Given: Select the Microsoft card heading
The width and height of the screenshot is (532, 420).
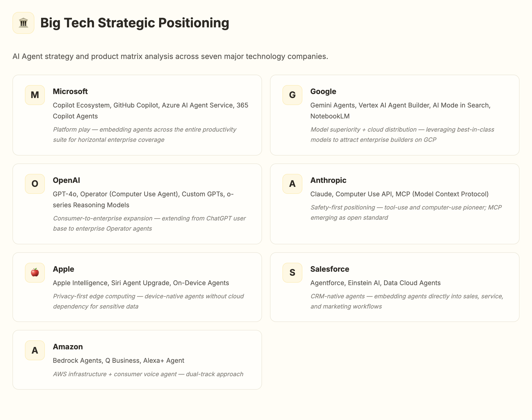Looking at the screenshot, I should coord(70,92).
